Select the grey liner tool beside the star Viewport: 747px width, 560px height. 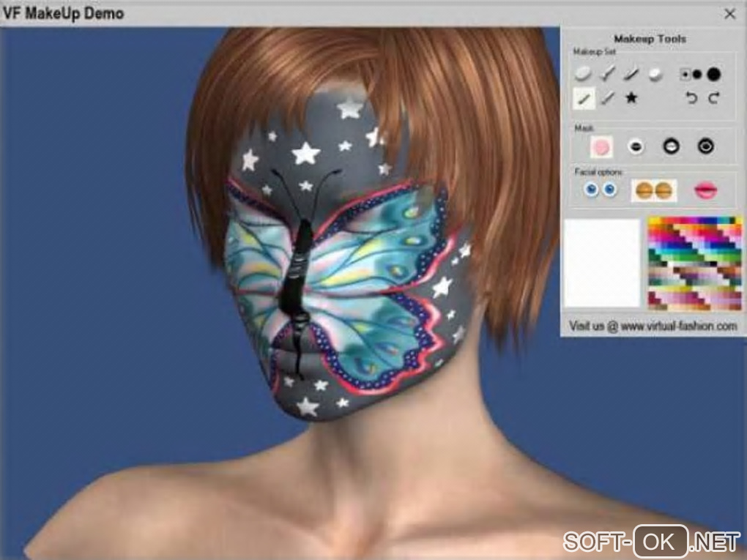607,98
